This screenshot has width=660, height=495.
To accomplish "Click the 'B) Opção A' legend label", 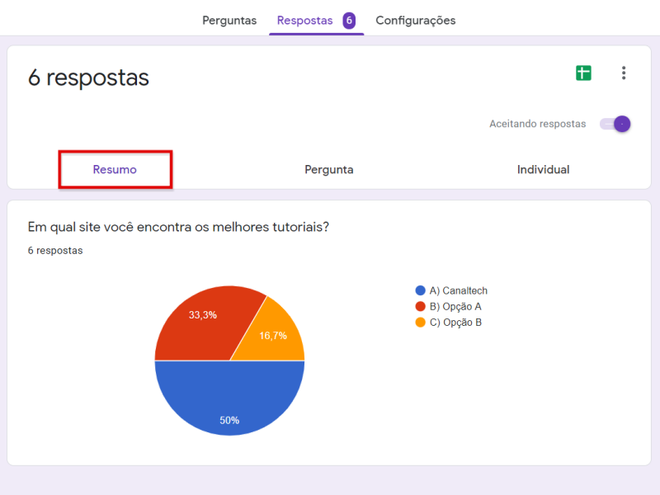I will (455, 306).
